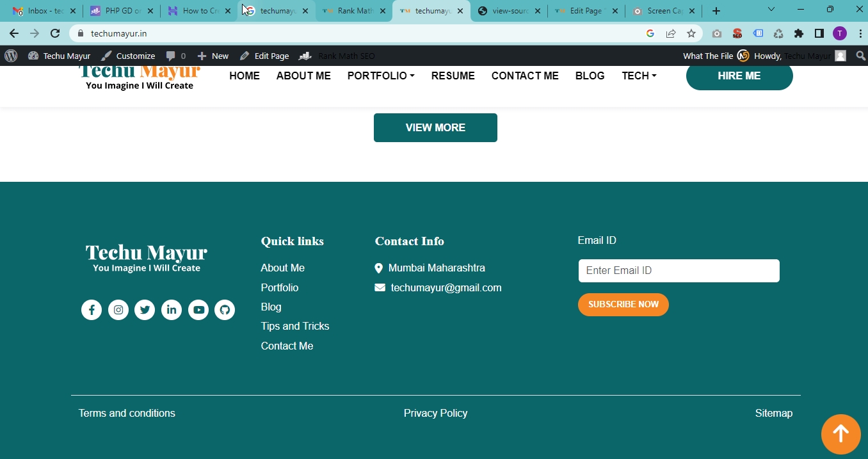Open the red SEO extension icon
This screenshot has width=868, height=459.
click(x=737, y=33)
